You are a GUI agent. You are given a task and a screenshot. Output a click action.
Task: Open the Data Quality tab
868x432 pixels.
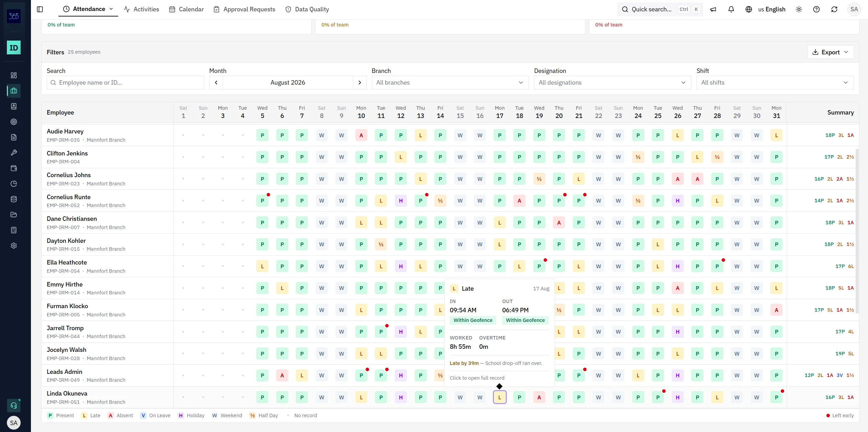(x=307, y=9)
